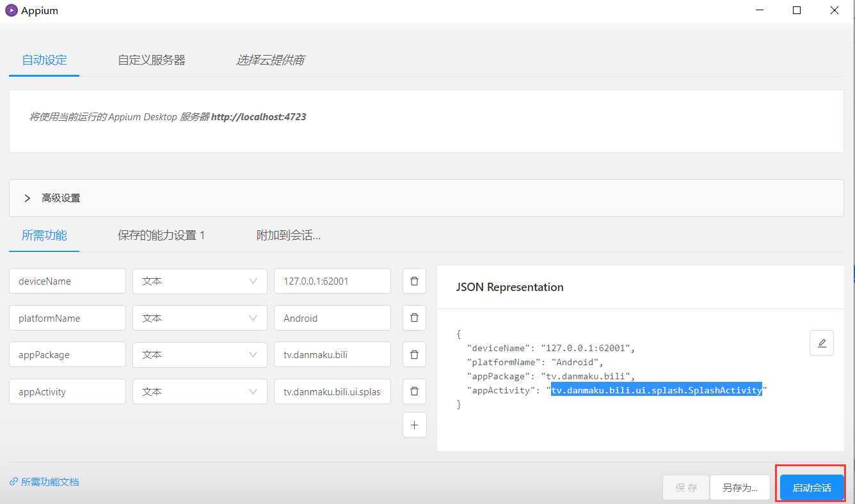The width and height of the screenshot is (855, 504).
Task: Click the tv.danmaku.bili value field
Action: [332, 354]
